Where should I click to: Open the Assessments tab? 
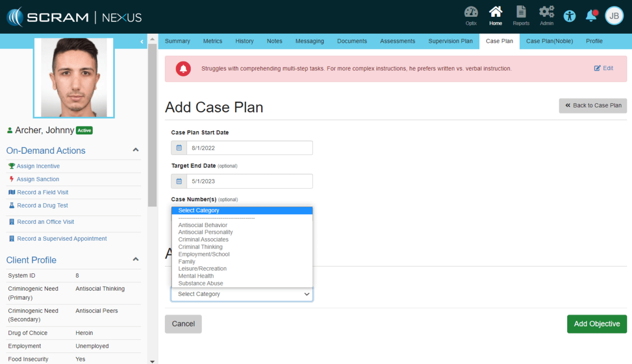click(x=397, y=41)
